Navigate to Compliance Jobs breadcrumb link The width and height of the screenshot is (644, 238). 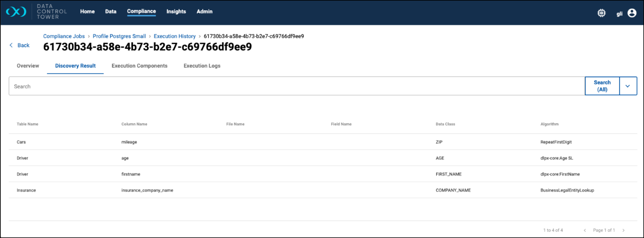(64, 36)
